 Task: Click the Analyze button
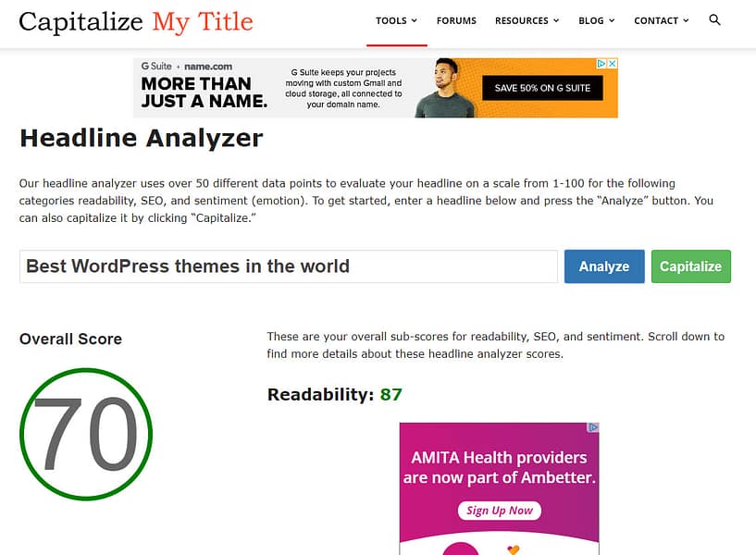pos(603,266)
